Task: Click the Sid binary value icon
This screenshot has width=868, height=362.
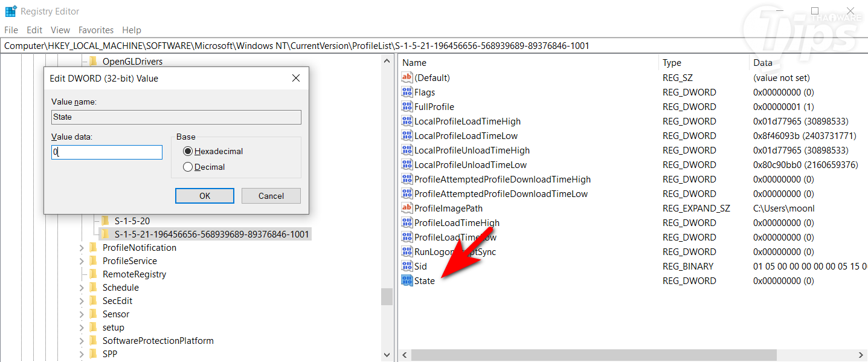Action: pos(407,266)
